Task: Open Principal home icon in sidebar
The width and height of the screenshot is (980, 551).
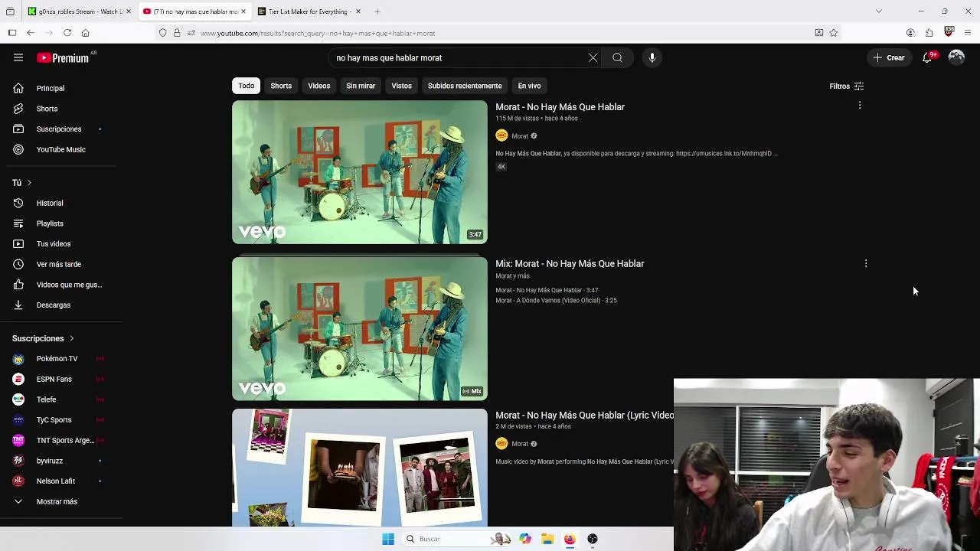Action: tap(18, 88)
